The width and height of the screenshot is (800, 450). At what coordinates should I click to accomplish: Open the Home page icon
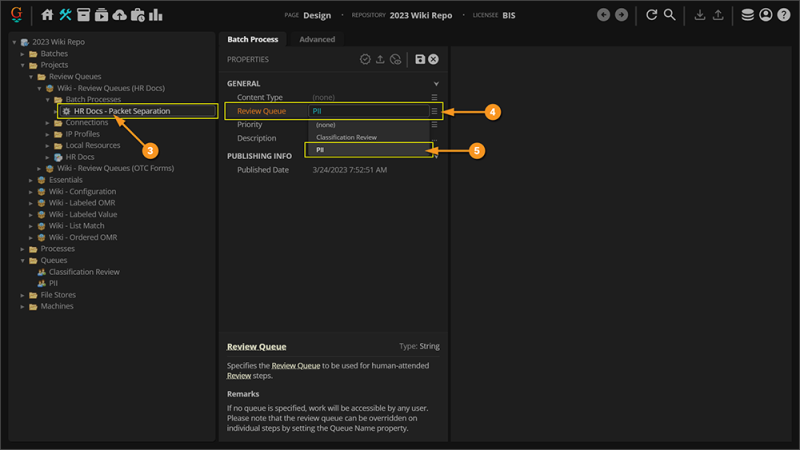[x=47, y=15]
